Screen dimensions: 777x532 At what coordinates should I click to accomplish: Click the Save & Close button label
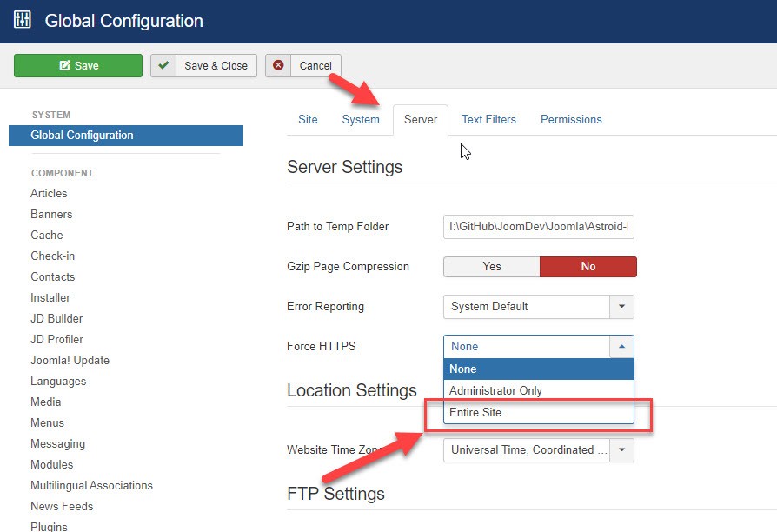tap(216, 65)
